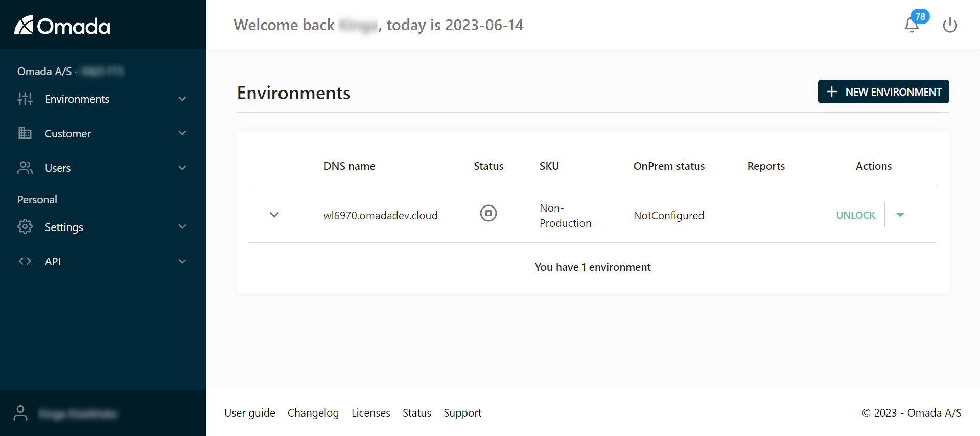The image size is (980, 436).
Task: Click the welcome back date text
Action: click(379, 25)
